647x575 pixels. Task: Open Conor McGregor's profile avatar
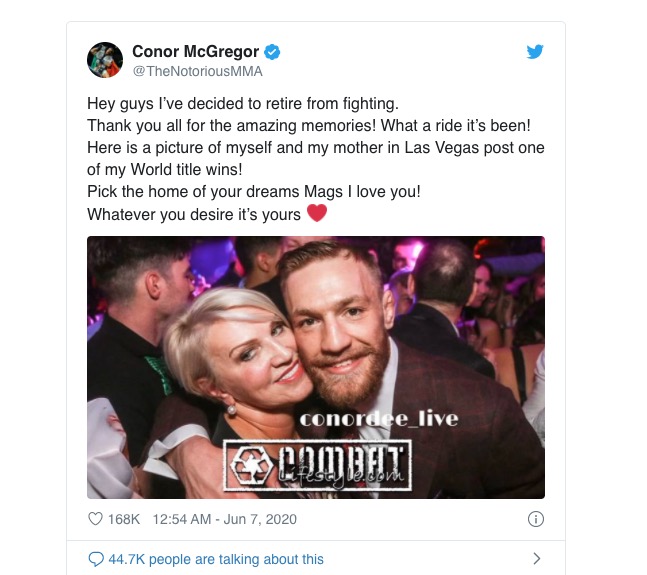pos(105,60)
